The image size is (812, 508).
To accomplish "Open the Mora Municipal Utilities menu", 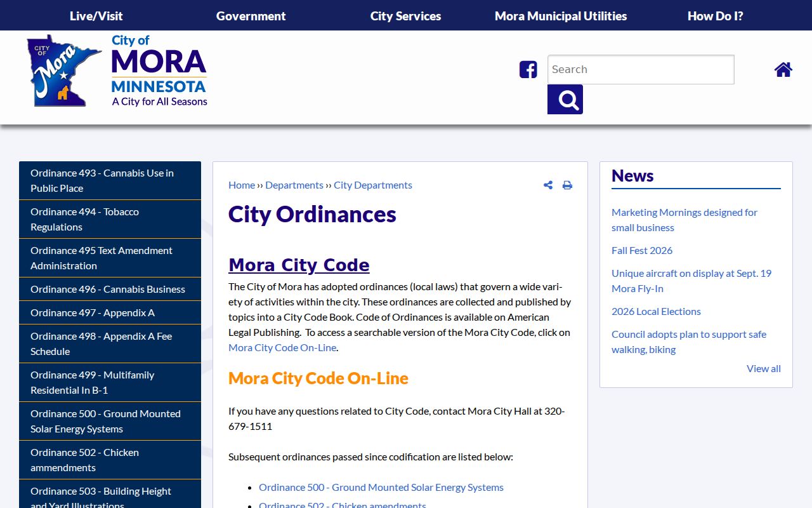I will click(561, 16).
